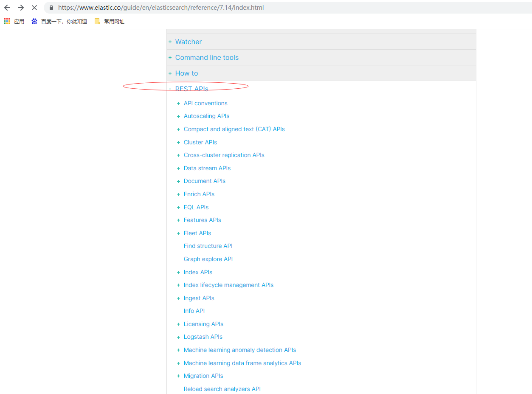This screenshot has width=532, height=394.
Task: Collapse the REST APIs section
Action: coord(170,89)
